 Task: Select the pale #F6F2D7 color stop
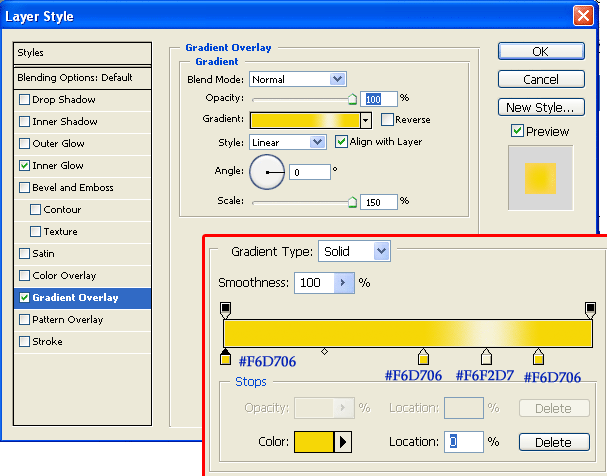pos(487,357)
